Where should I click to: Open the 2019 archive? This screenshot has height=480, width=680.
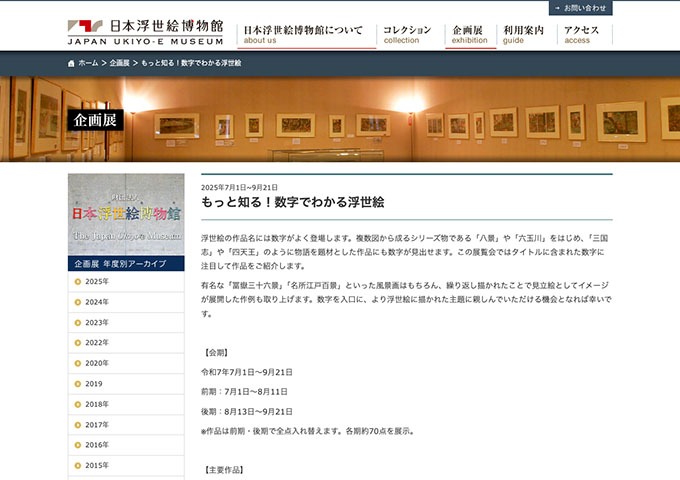pyautogui.click(x=126, y=384)
